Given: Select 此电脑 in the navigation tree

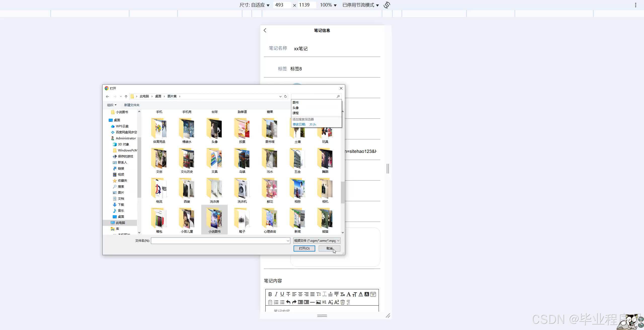Looking at the screenshot, I should 120,223.
